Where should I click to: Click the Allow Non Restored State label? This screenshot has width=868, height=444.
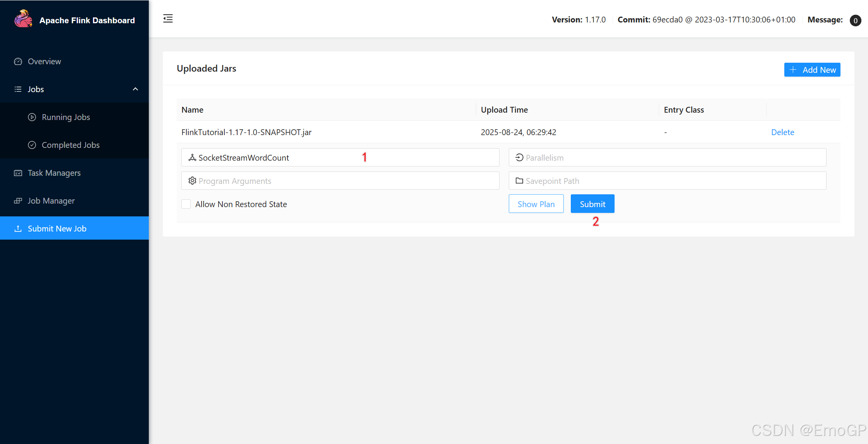[241, 204]
